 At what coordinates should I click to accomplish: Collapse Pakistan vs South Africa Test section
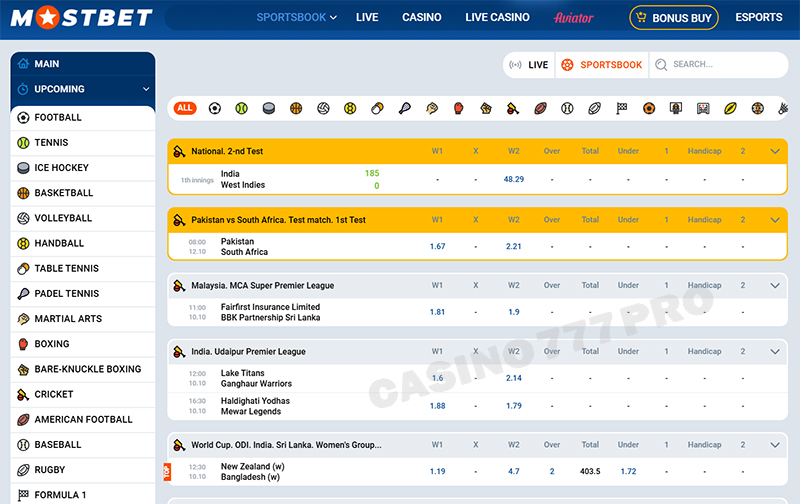click(775, 220)
